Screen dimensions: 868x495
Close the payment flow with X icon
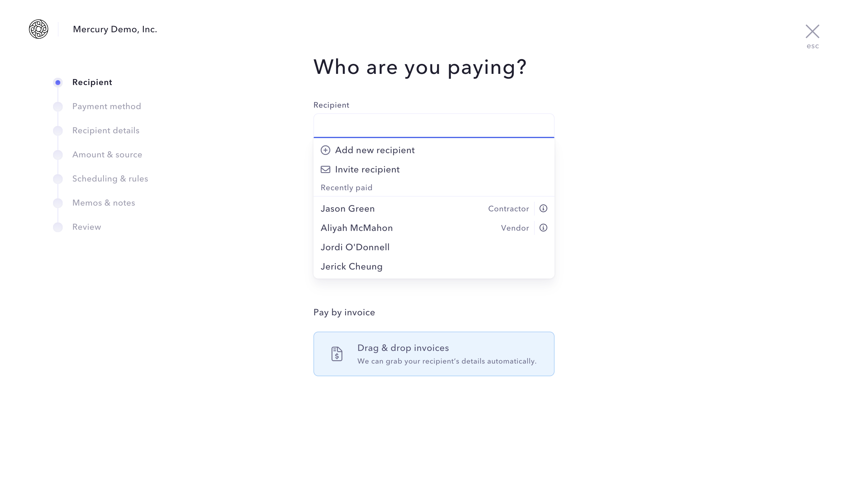click(x=812, y=32)
